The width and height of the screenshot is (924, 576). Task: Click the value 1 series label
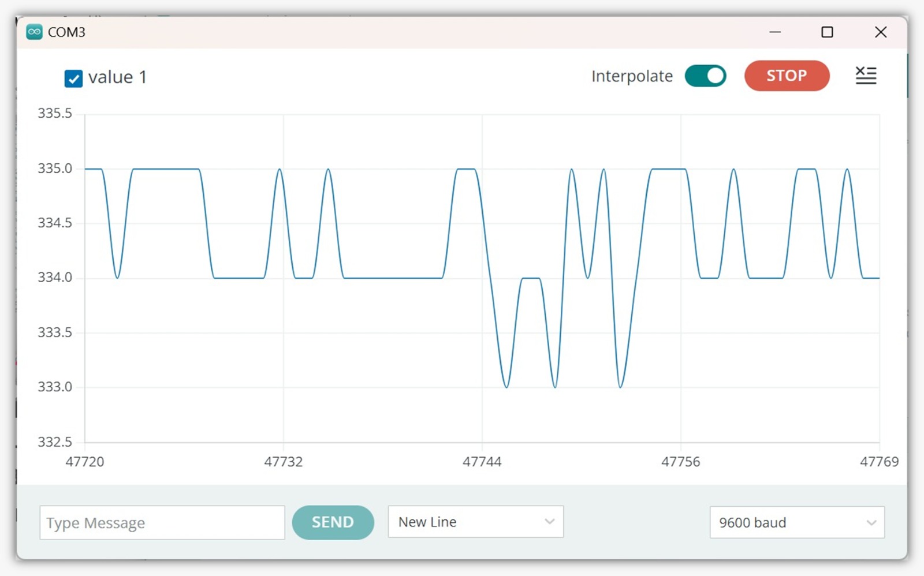click(x=117, y=77)
